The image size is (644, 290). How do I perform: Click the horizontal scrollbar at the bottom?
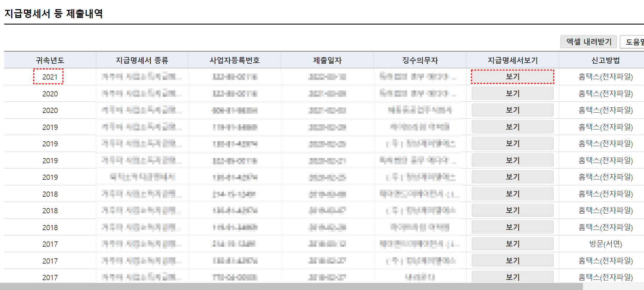pos(291,286)
